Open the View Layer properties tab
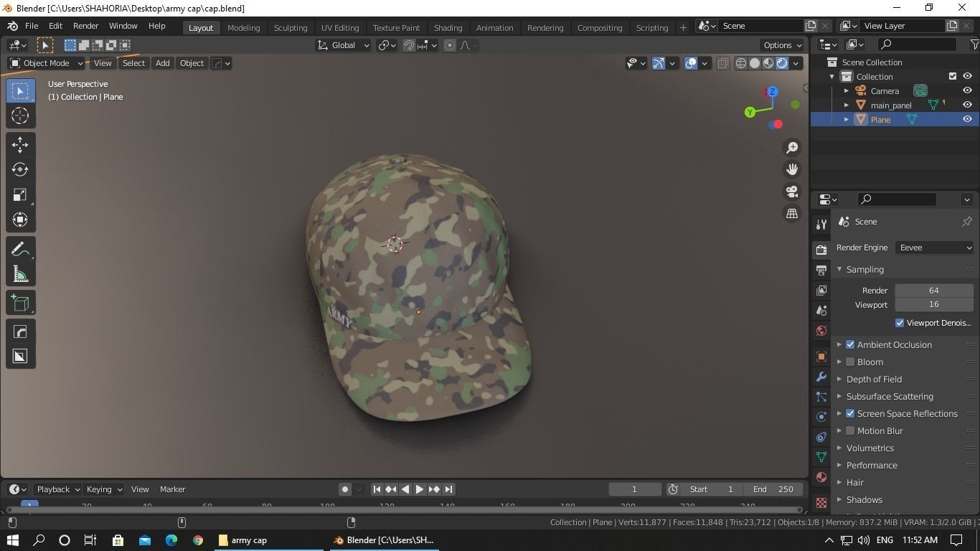Screen dimensions: 980x551 point(821,291)
